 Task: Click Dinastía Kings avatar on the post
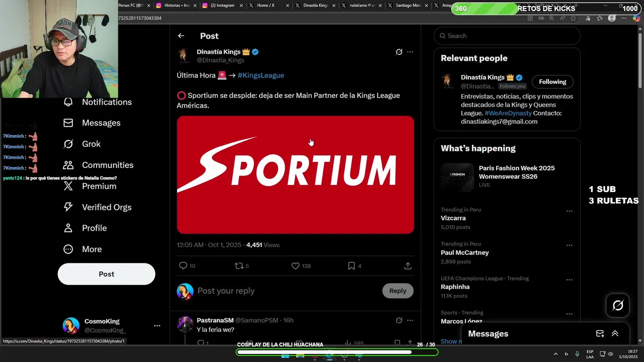coord(185,55)
